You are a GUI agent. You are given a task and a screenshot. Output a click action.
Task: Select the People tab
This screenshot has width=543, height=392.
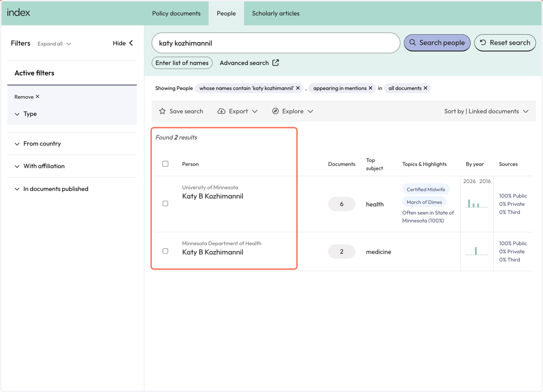[226, 13]
